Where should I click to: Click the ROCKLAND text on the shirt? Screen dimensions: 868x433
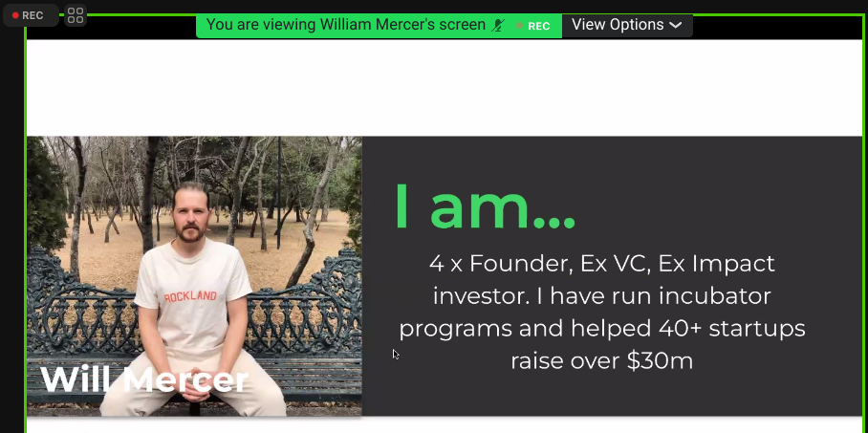190,296
